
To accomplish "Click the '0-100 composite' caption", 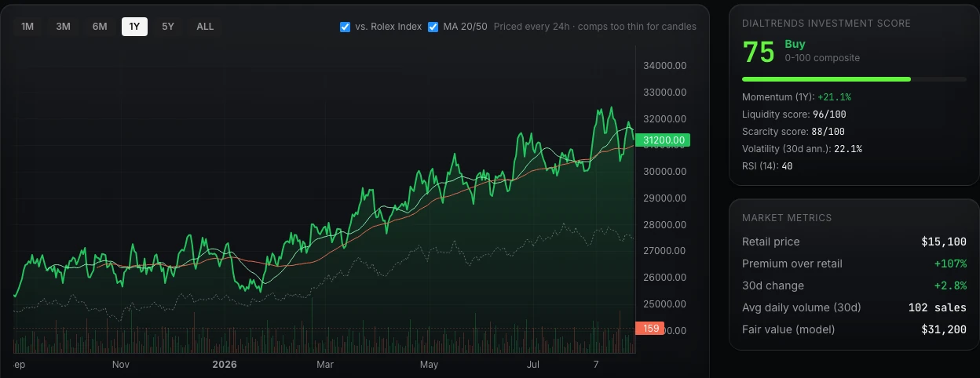I will (x=821, y=58).
